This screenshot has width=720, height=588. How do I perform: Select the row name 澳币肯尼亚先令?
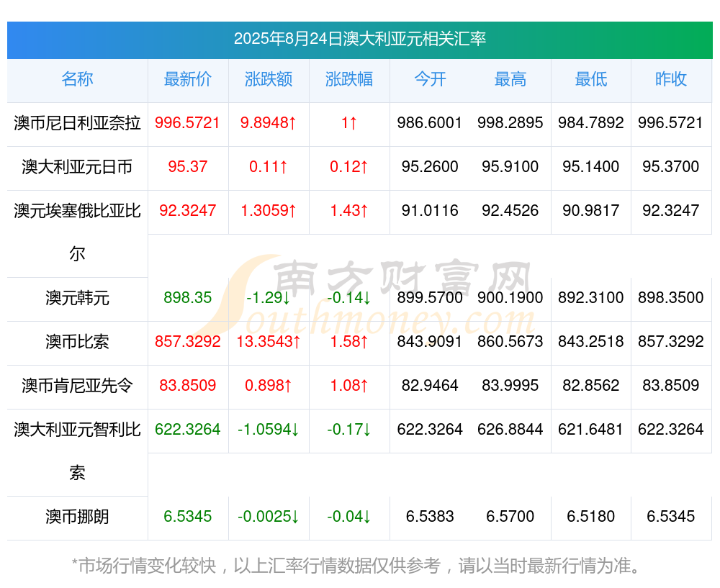[x=77, y=386]
